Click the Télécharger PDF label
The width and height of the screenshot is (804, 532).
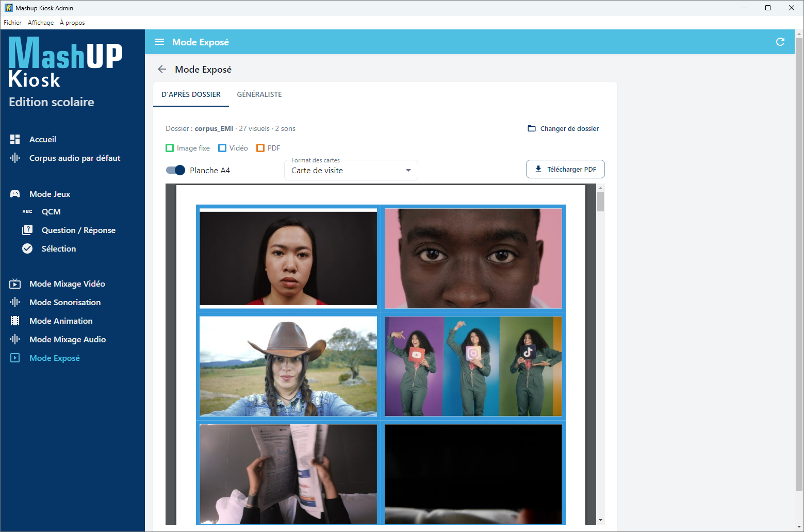pyautogui.click(x=571, y=169)
